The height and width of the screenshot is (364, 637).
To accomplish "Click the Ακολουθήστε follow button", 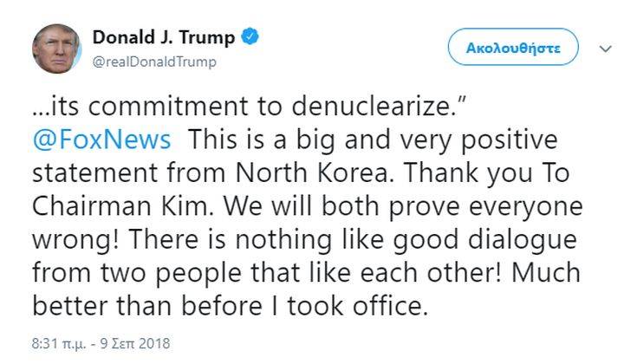I will click(x=513, y=48).
